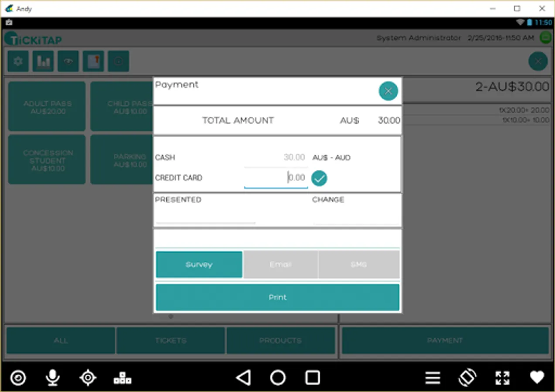The image size is (555, 392).
Task: Click the System Administrator text
Action: click(419, 38)
